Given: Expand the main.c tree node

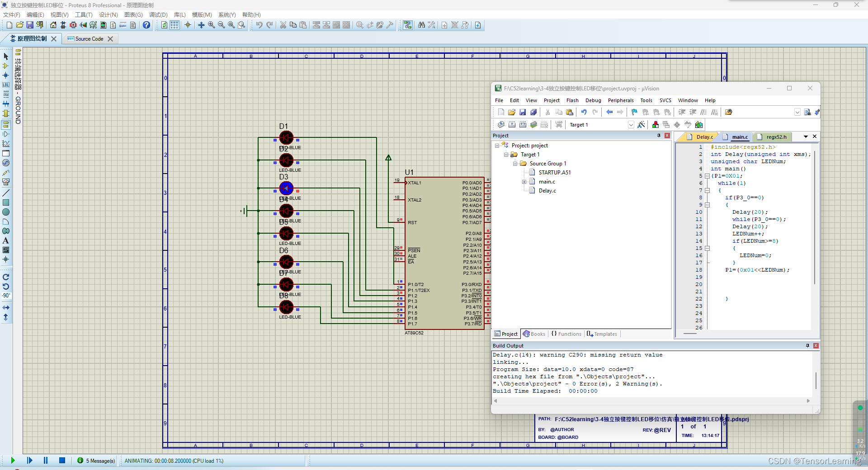Looking at the screenshot, I should (524, 182).
